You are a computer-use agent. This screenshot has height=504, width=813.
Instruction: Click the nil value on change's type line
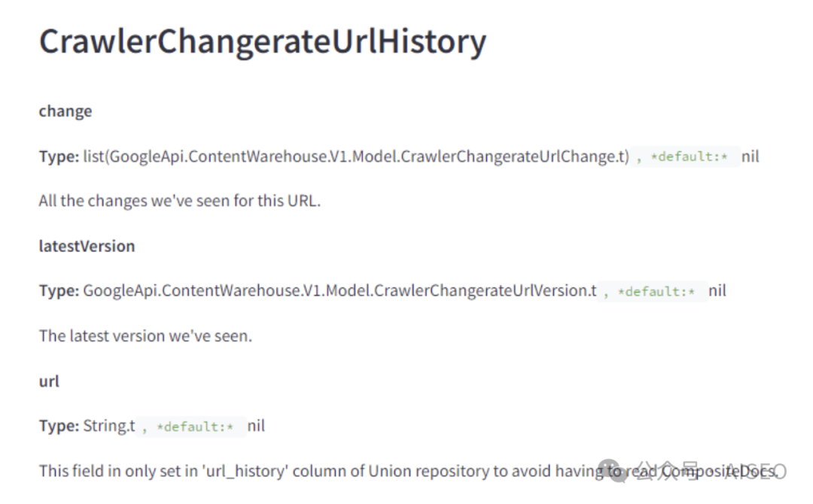coord(750,156)
